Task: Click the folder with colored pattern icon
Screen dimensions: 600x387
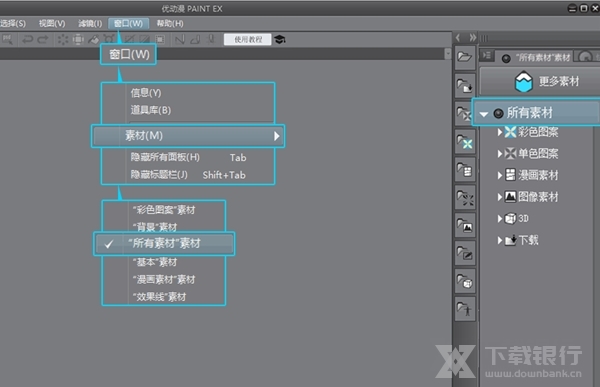Action: tap(465, 141)
